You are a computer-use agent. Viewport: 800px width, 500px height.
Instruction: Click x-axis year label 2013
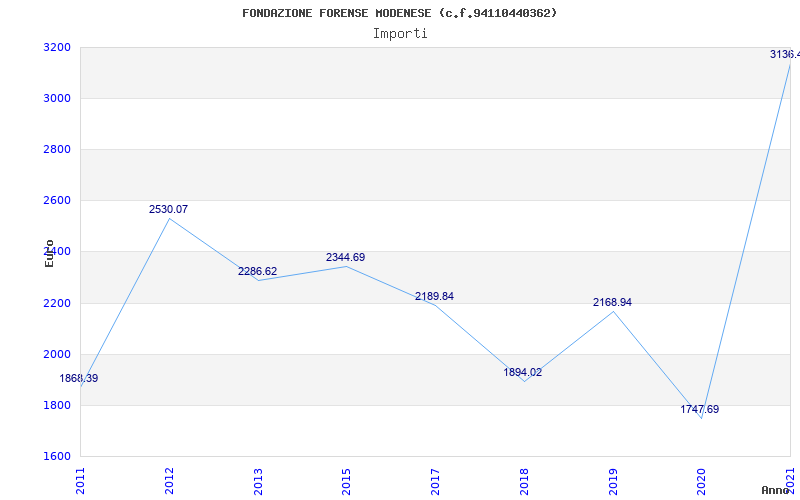[x=258, y=481]
